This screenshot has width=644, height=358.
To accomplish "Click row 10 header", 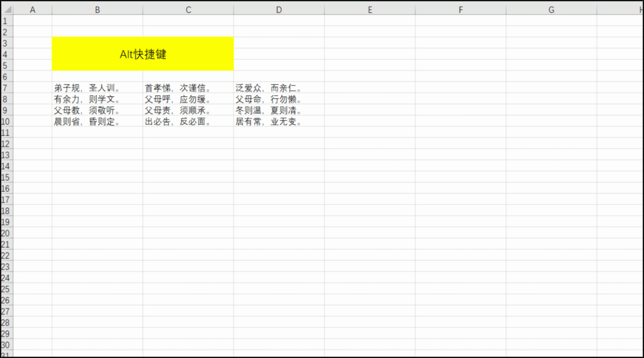I will pos(6,121).
